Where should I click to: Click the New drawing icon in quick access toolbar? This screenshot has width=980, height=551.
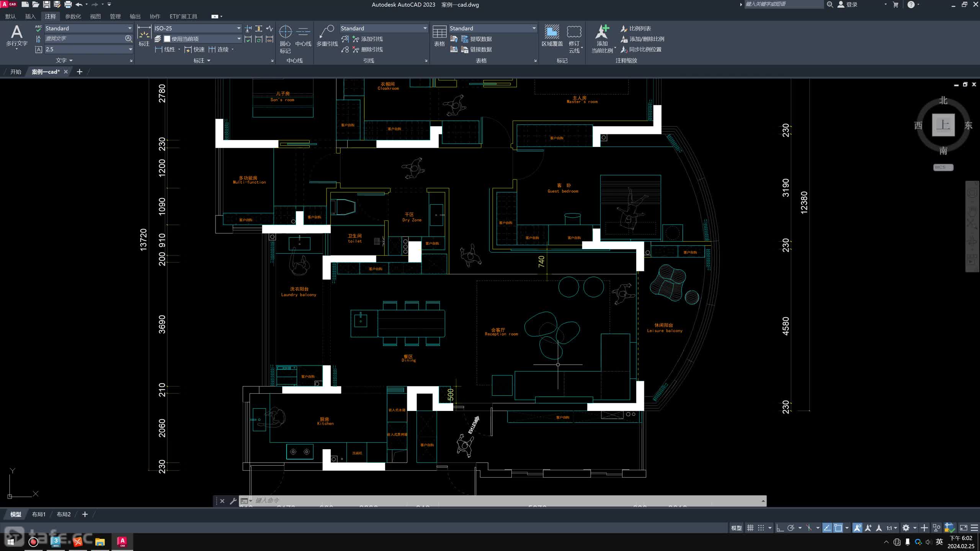click(x=25, y=5)
